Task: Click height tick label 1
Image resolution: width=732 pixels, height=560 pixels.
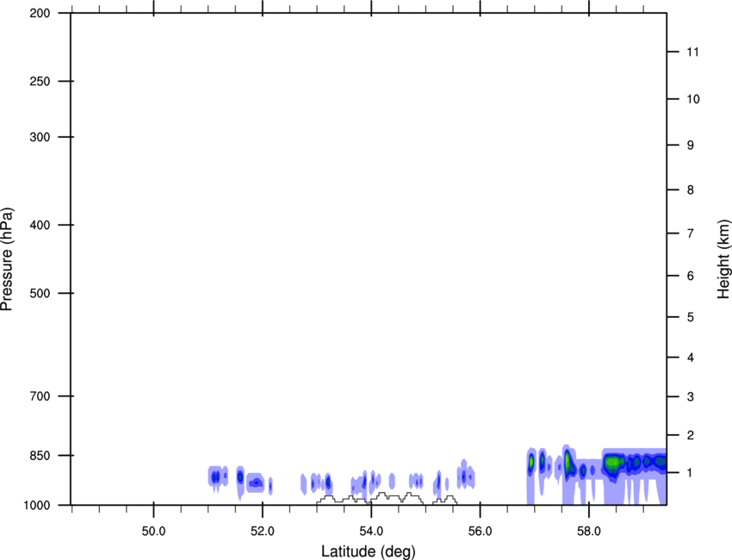Action: pos(690,473)
